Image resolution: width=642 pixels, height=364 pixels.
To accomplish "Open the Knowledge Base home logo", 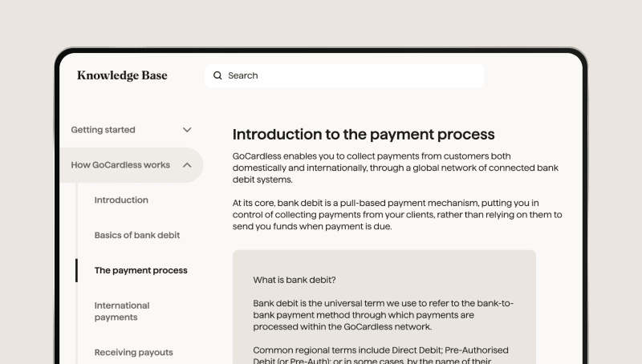I will click(122, 75).
